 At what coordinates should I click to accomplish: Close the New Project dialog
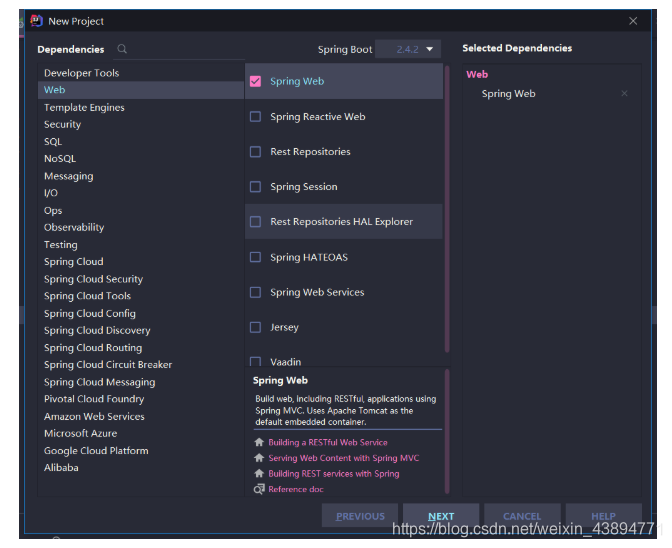point(633,21)
